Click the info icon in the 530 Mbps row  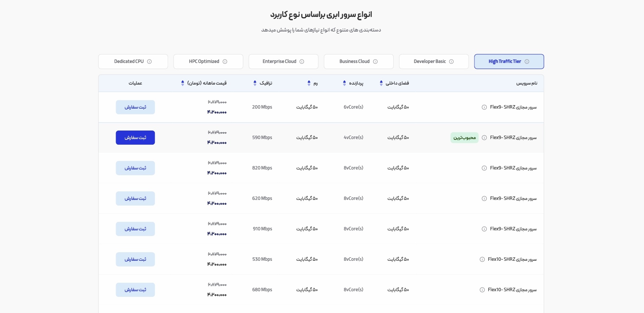[482, 259]
